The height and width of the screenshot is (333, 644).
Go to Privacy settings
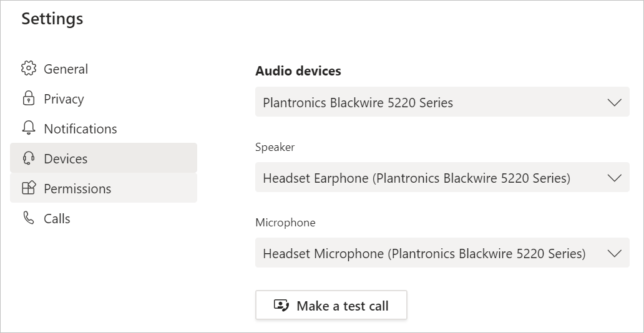[104, 99]
